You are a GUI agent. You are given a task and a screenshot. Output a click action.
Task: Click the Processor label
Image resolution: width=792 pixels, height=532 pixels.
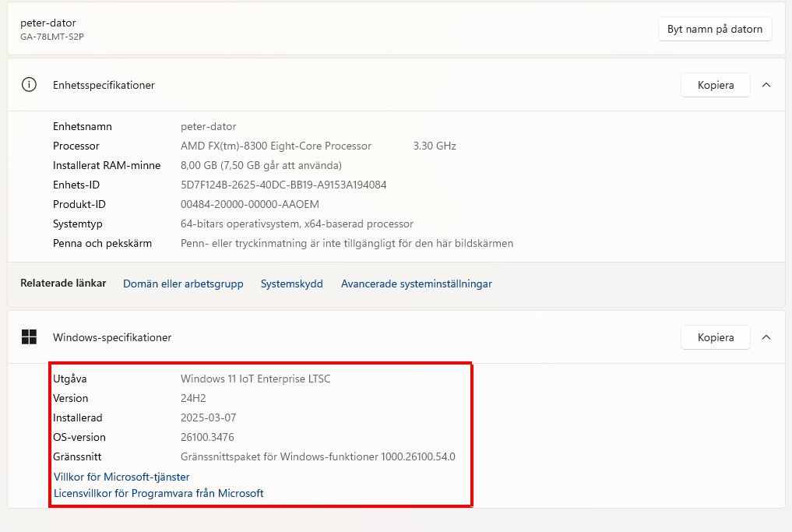(x=76, y=146)
